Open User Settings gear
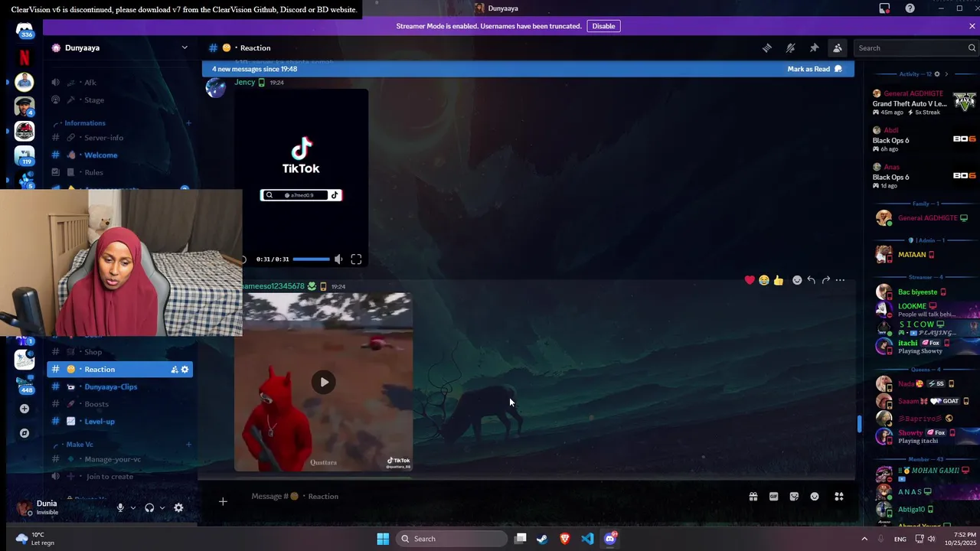Image resolution: width=980 pixels, height=551 pixels. point(178,507)
